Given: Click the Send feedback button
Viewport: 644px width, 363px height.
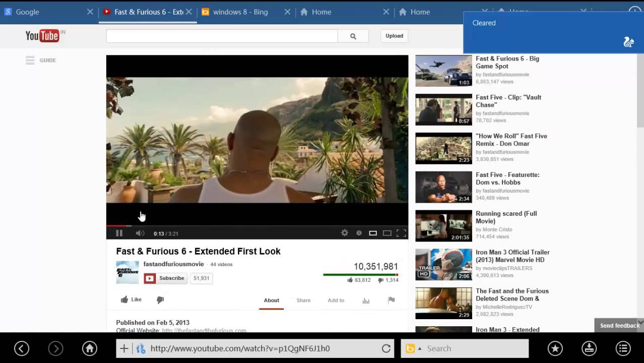Looking at the screenshot, I should coord(619,326).
